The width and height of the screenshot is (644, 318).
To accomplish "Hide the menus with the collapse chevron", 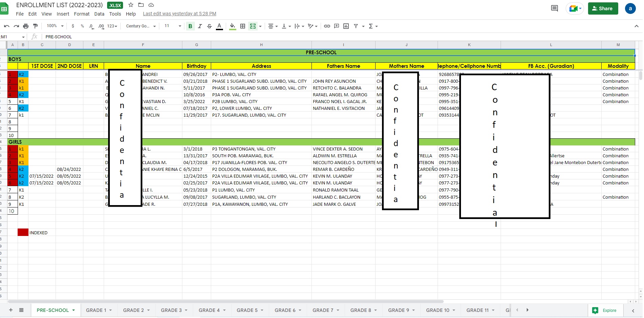I will coord(636,26).
